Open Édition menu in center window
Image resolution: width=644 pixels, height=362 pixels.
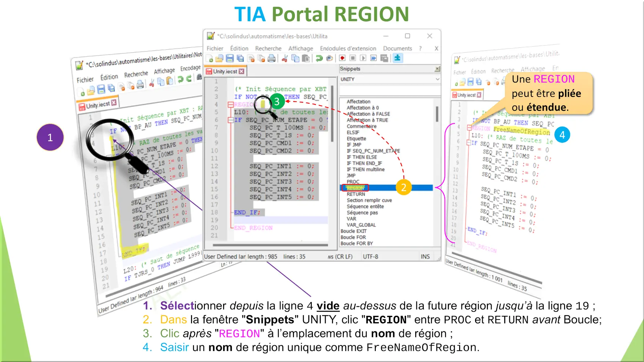pos(239,48)
